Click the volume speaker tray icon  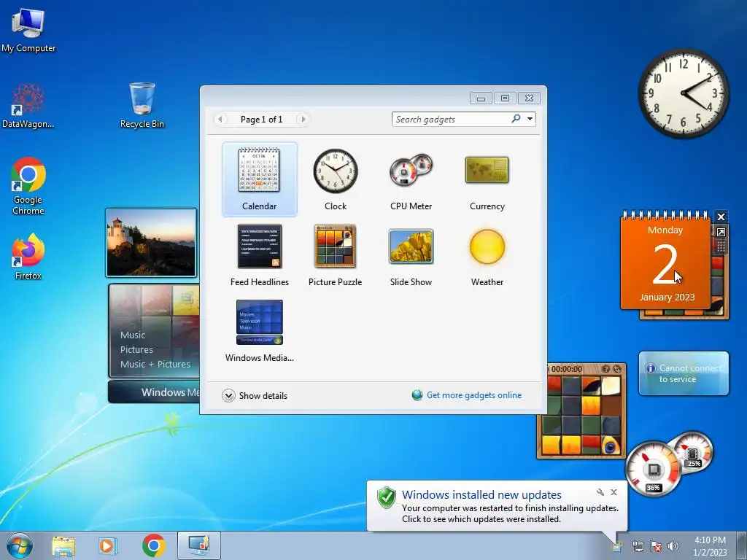point(673,546)
